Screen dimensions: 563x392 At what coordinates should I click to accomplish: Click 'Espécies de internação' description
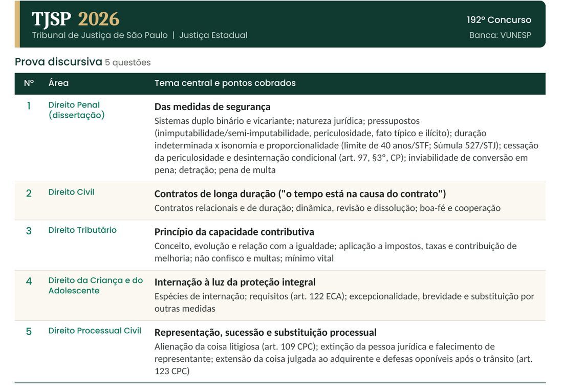click(344, 302)
